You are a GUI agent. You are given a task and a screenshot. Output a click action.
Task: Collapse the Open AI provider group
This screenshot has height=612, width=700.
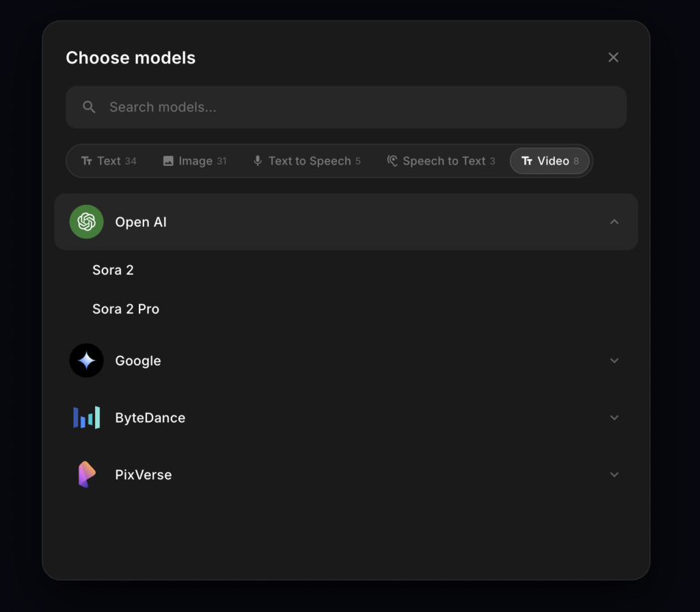(614, 222)
